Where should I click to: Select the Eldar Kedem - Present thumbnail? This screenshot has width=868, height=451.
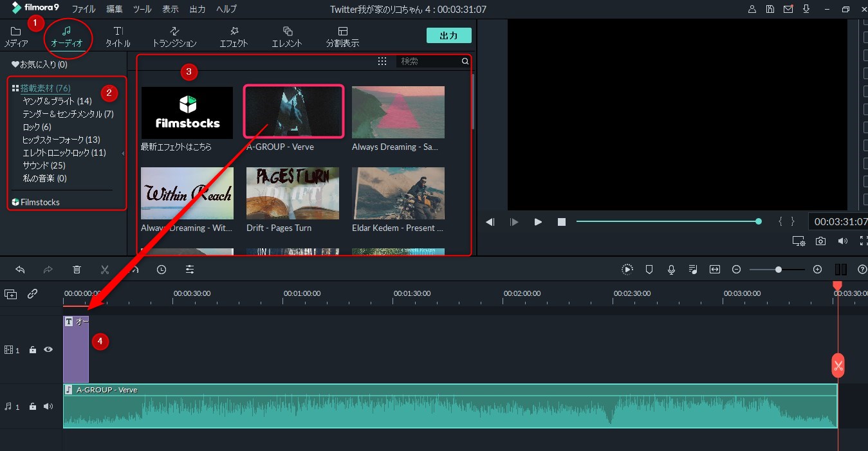(398, 193)
